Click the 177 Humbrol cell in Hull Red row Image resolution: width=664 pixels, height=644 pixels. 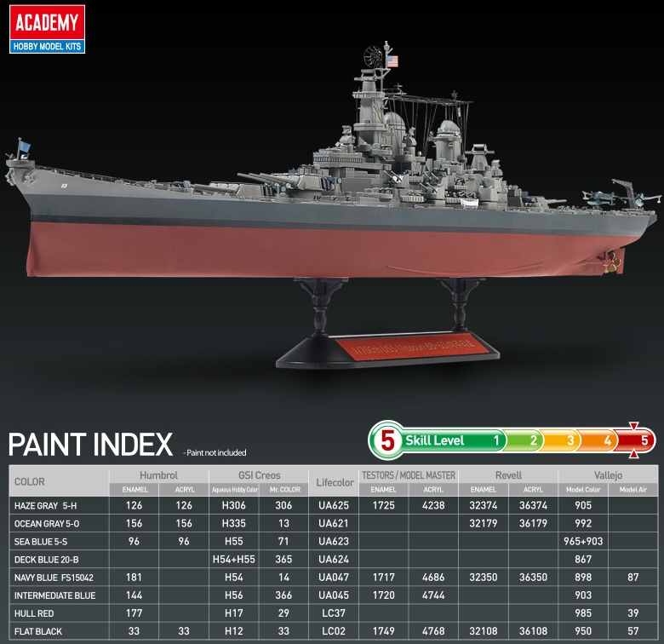coord(134,613)
